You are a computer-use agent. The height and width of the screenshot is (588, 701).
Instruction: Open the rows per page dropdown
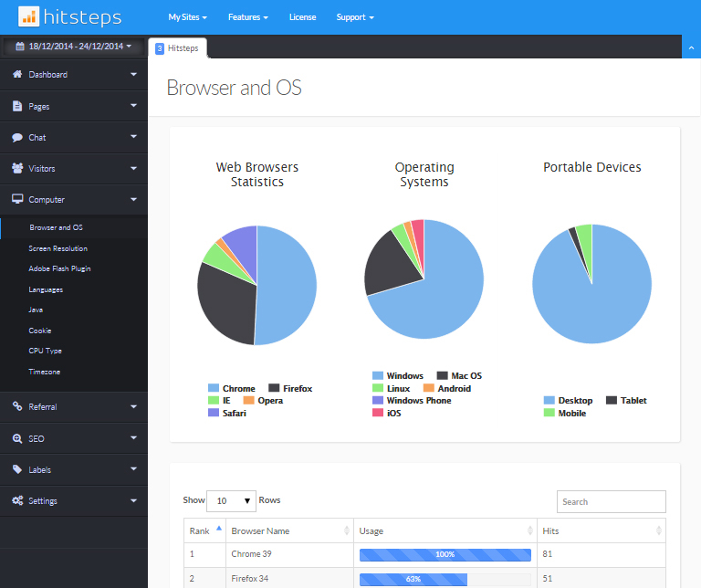232,500
